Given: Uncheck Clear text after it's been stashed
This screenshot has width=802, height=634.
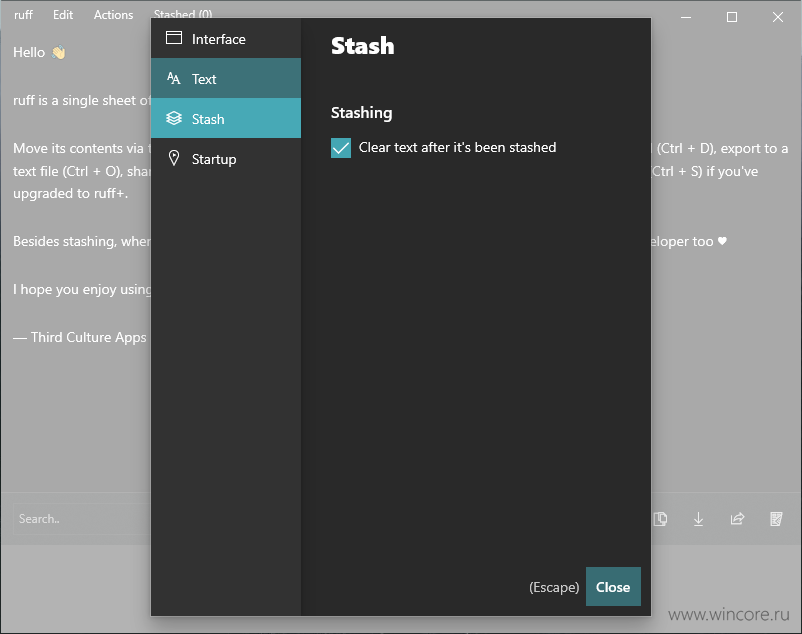Looking at the screenshot, I should [x=341, y=148].
